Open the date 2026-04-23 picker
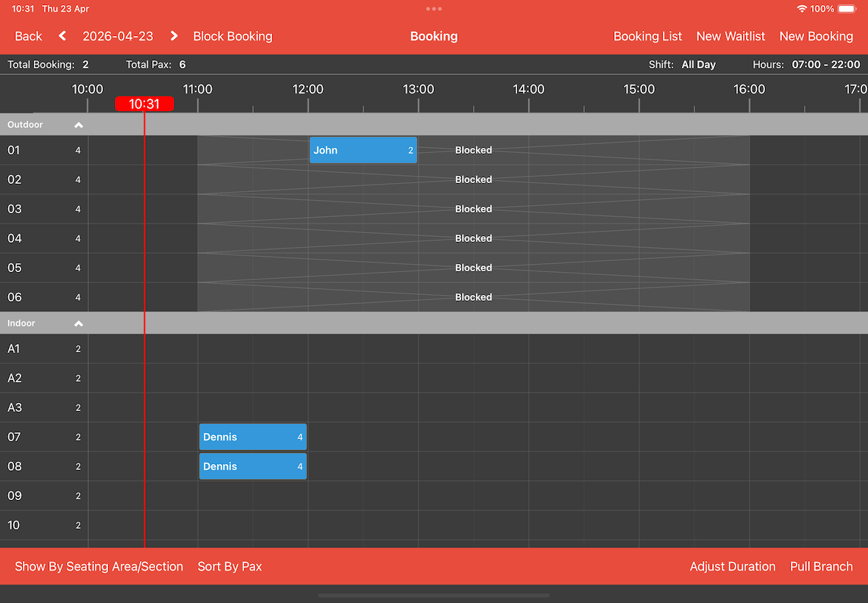The width and height of the screenshot is (868, 603). [x=118, y=36]
